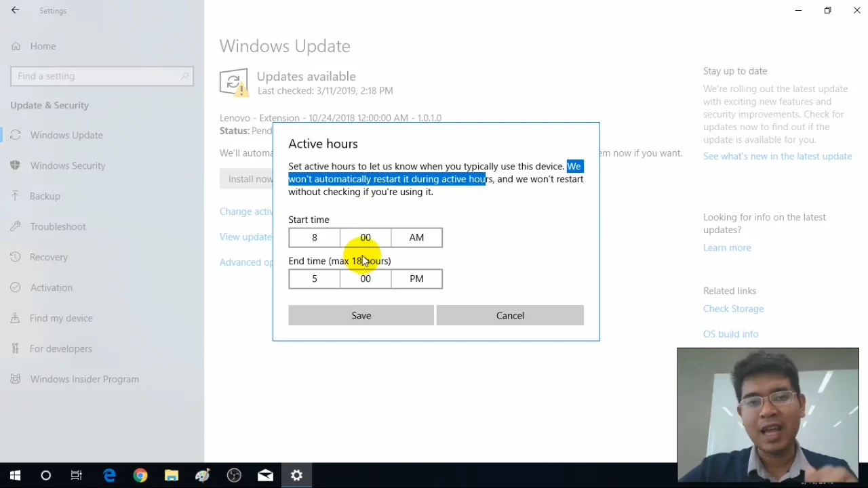This screenshot has height=488, width=868.
Task: Click the Find a setting search box
Action: 102,76
